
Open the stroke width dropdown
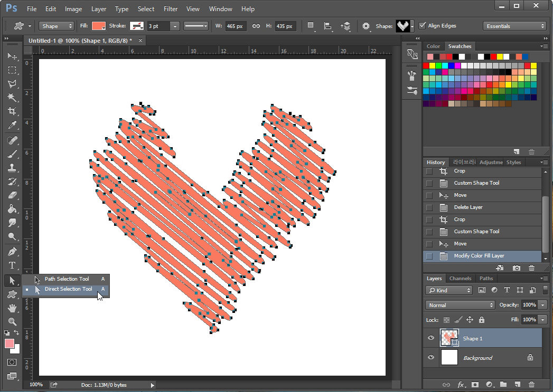[175, 26]
